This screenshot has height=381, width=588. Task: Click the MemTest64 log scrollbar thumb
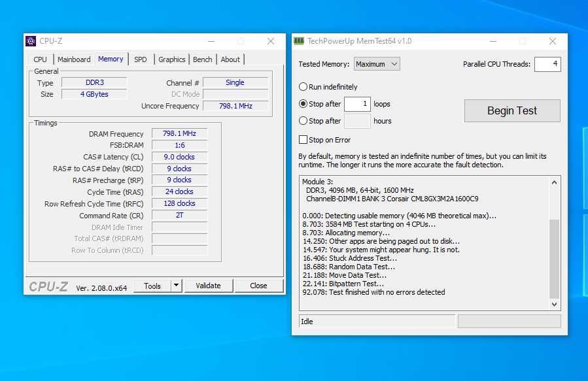pyautogui.click(x=554, y=259)
